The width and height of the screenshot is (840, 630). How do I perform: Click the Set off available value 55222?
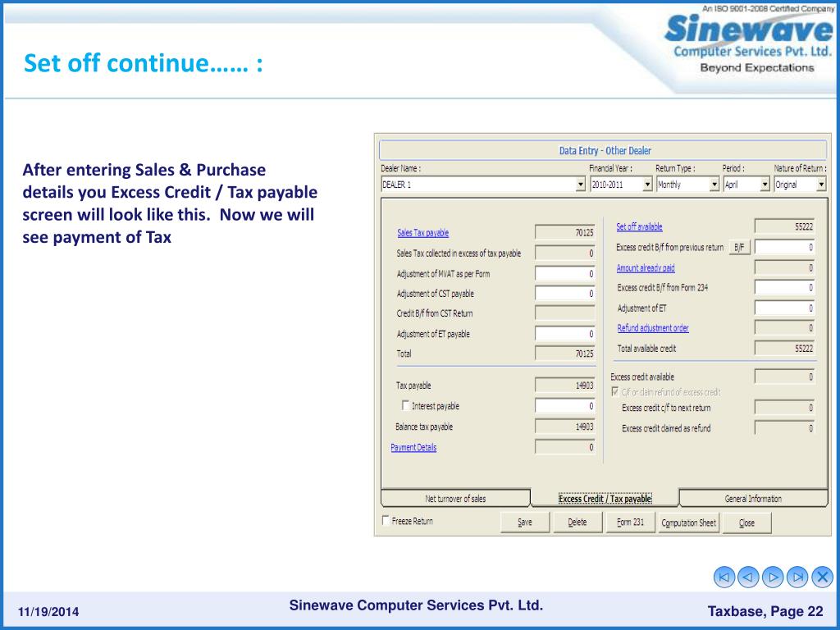785,226
